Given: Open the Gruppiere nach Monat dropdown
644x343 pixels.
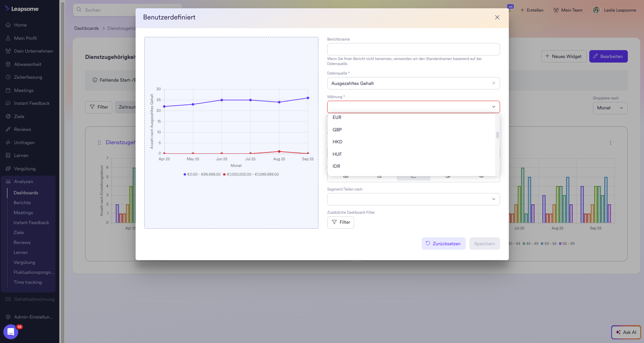Looking at the screenshot, I should coord(610,108).
